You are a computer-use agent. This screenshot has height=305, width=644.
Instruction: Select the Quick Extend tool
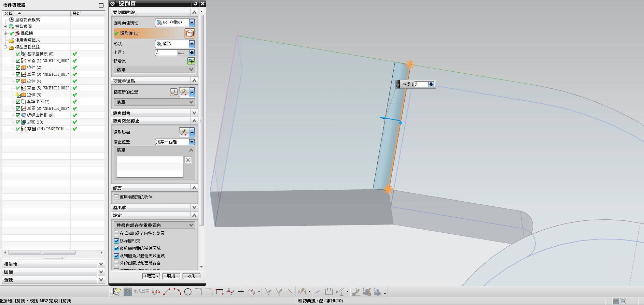(x=279, y=292)
